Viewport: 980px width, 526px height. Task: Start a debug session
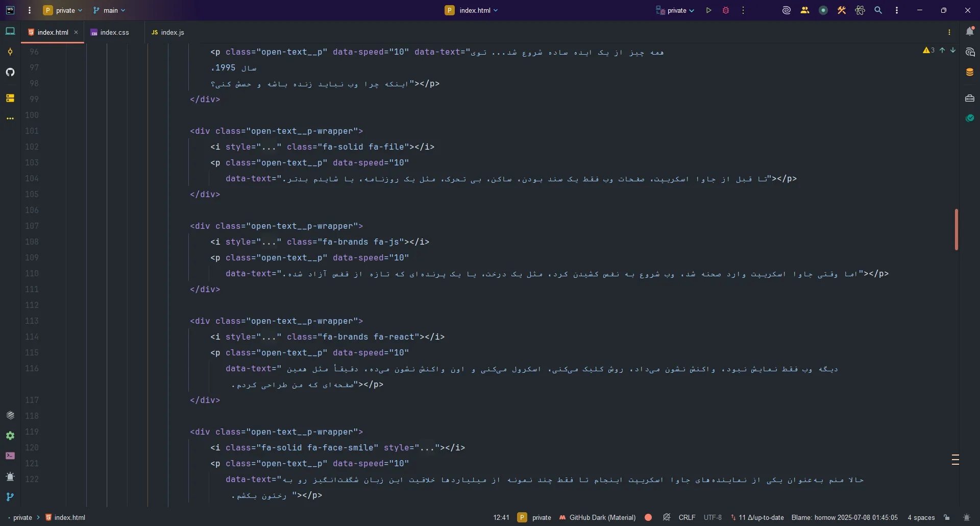(726, 10)
